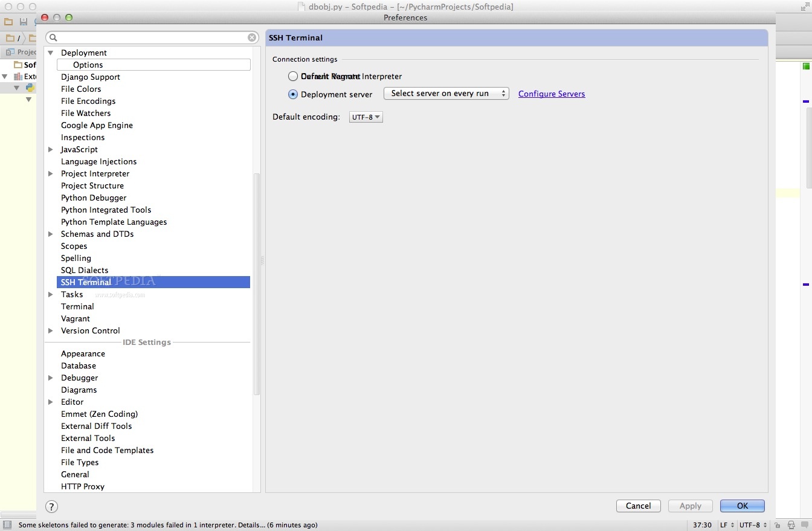
Task: Click the Help question mark icon
Action: (51, 506)
